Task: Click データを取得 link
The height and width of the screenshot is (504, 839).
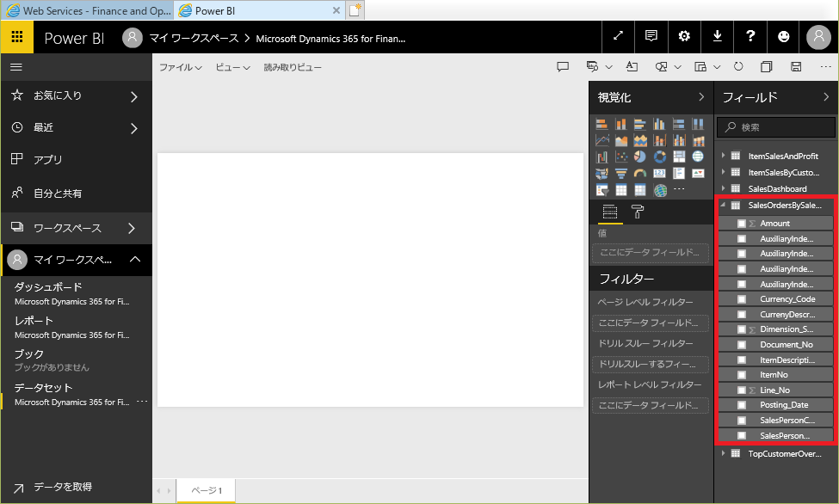Action: pyautogui.click(x=62, y=487)
